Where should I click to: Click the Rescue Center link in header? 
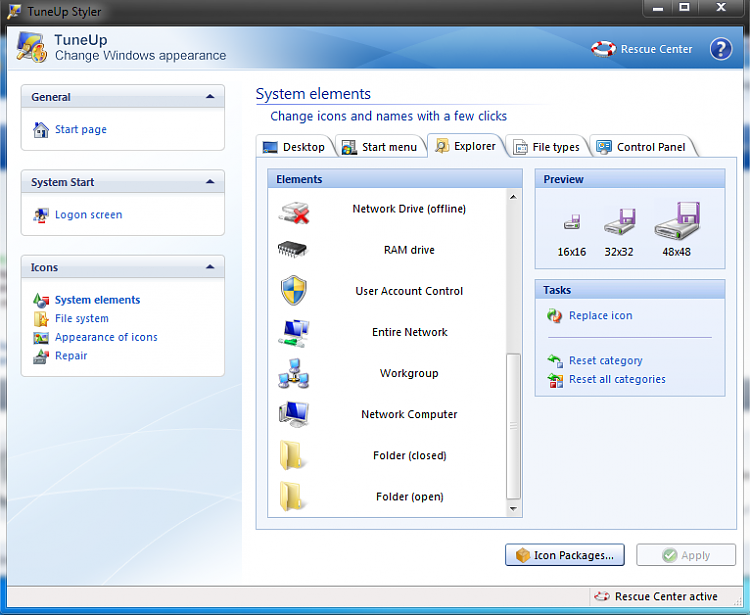coord(656,49)
